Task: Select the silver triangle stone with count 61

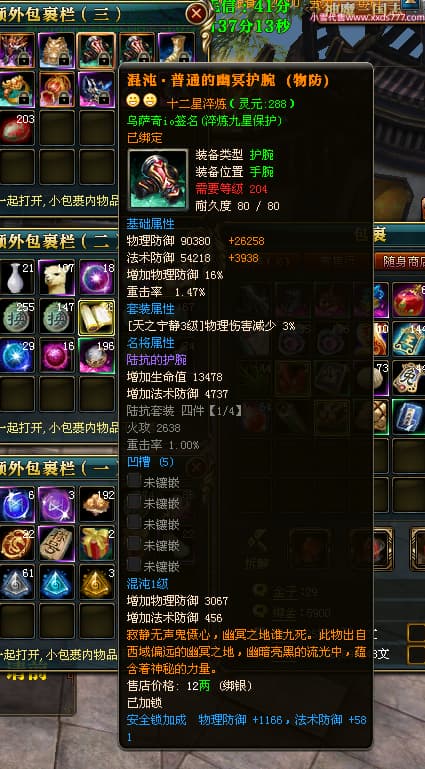Action: (16, 582)
